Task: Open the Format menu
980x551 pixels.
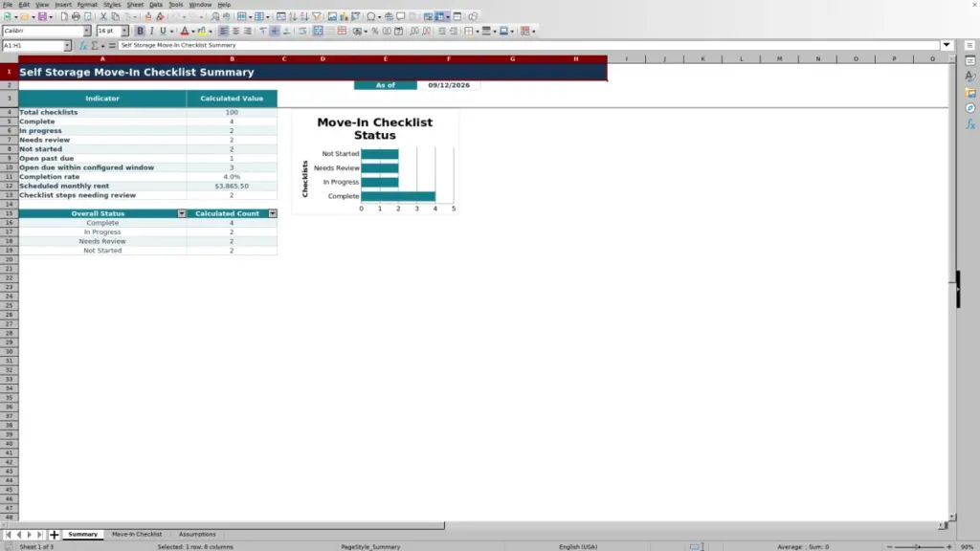Action: coord(87,5)
